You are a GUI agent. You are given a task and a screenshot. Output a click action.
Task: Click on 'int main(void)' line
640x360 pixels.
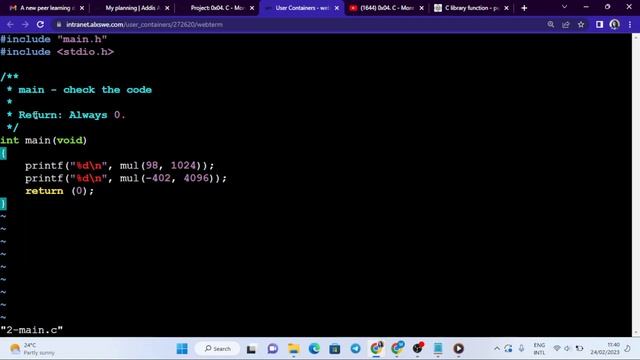click(x=43, y=140)
